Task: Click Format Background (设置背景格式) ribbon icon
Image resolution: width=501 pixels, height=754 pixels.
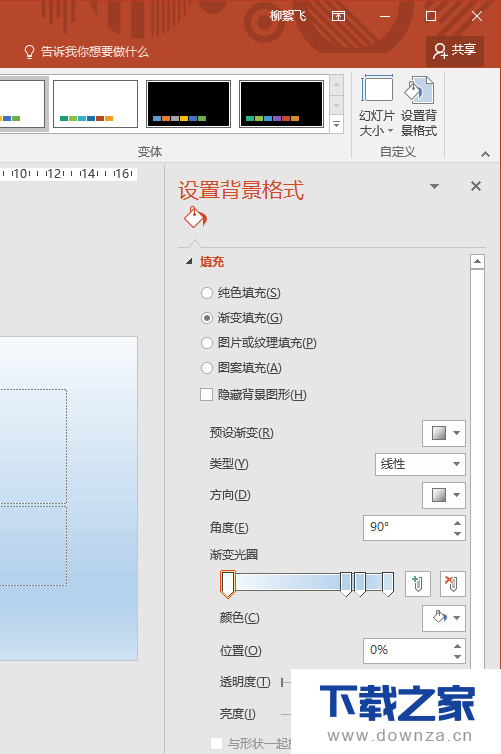Action: tap(419, 106)
